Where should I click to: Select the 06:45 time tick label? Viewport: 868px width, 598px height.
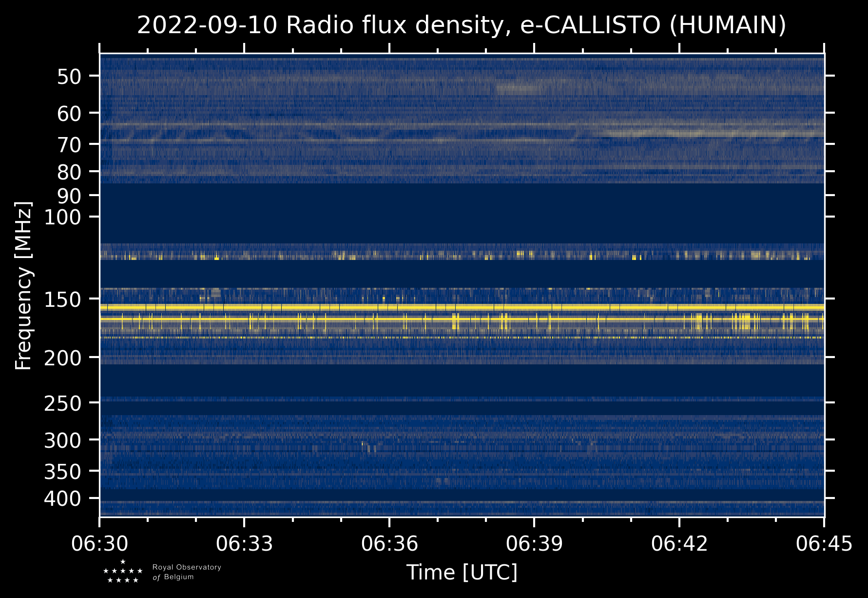(x=824, y=543)
